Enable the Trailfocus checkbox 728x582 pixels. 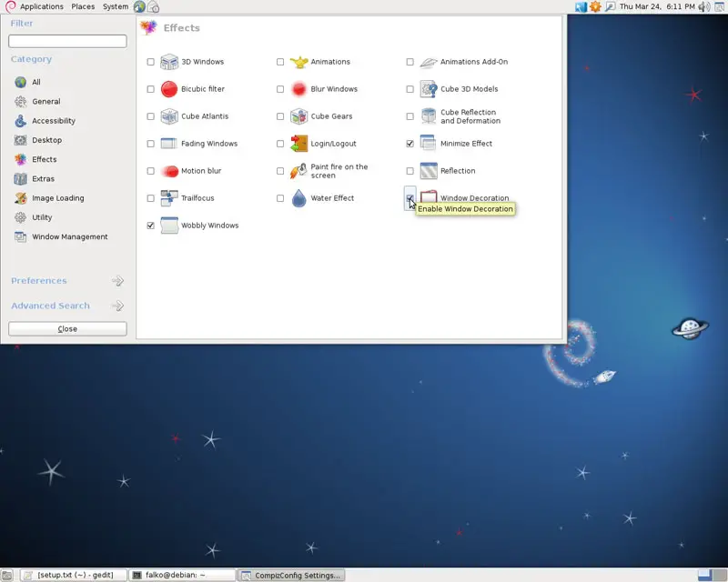click(150, 198)
